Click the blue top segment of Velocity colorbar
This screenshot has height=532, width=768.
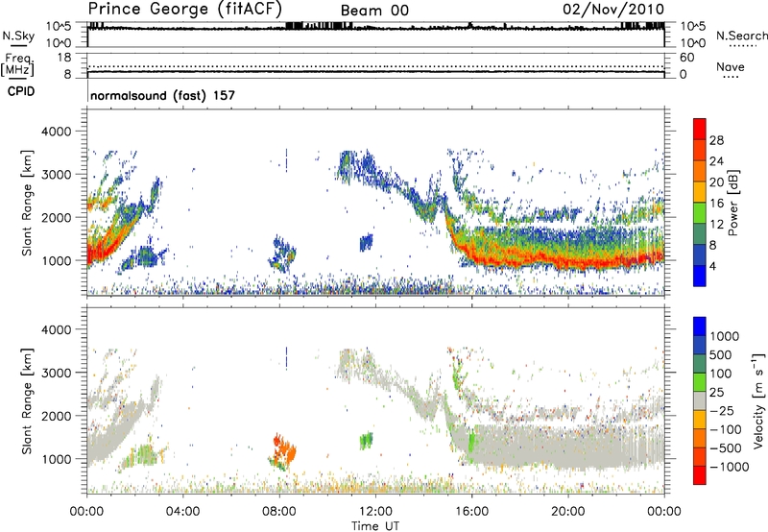(700, 326)
